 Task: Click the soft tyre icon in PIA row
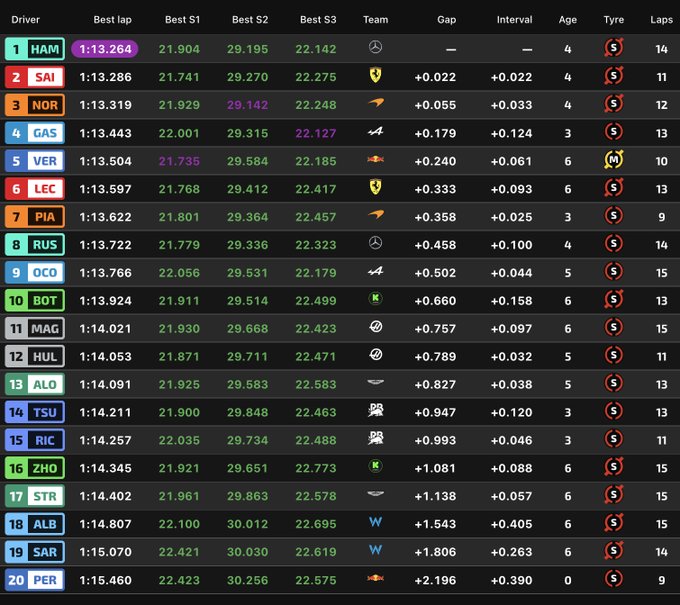pyautogui.click(x=614, y=215)
